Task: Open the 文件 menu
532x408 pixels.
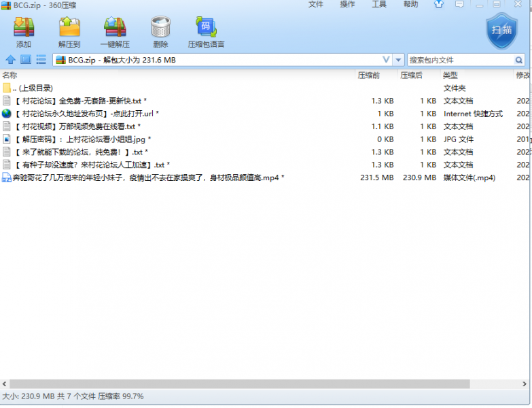Action: click(316, 5)
